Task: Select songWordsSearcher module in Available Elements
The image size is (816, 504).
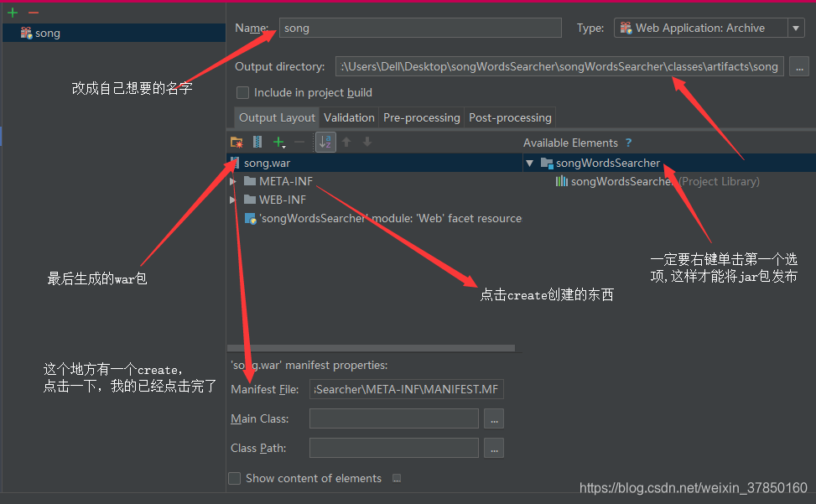Action: coord(670,163)
